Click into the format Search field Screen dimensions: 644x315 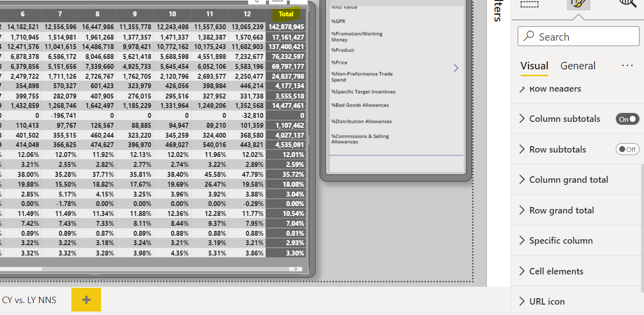[x=579, y=36]
